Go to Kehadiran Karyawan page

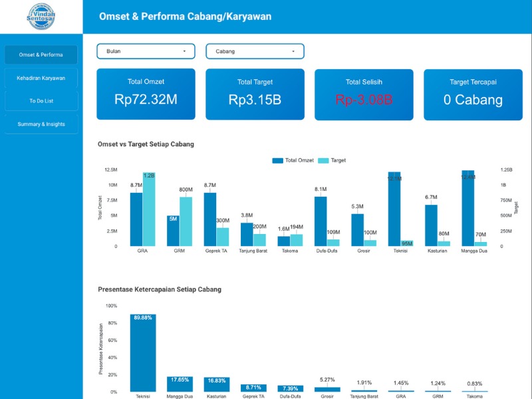pyautogui.click(x=41, y=78)
